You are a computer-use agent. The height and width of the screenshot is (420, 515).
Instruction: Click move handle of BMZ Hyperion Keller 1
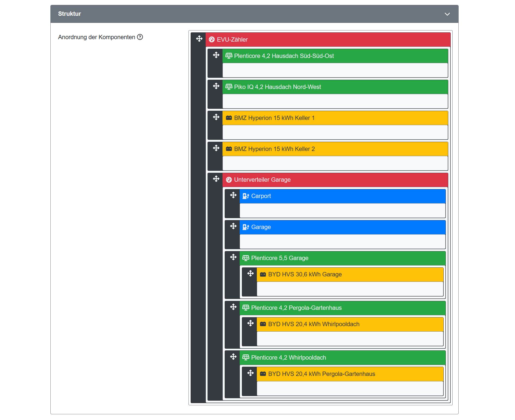216,117
